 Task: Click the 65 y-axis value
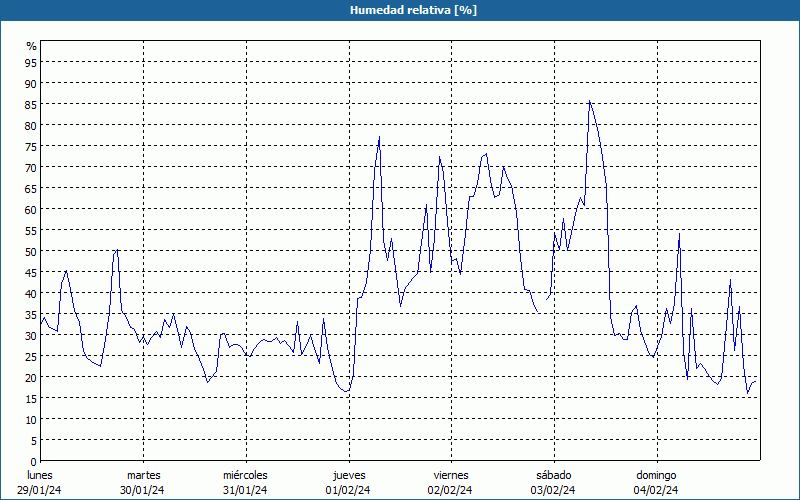tap(31, 188)
